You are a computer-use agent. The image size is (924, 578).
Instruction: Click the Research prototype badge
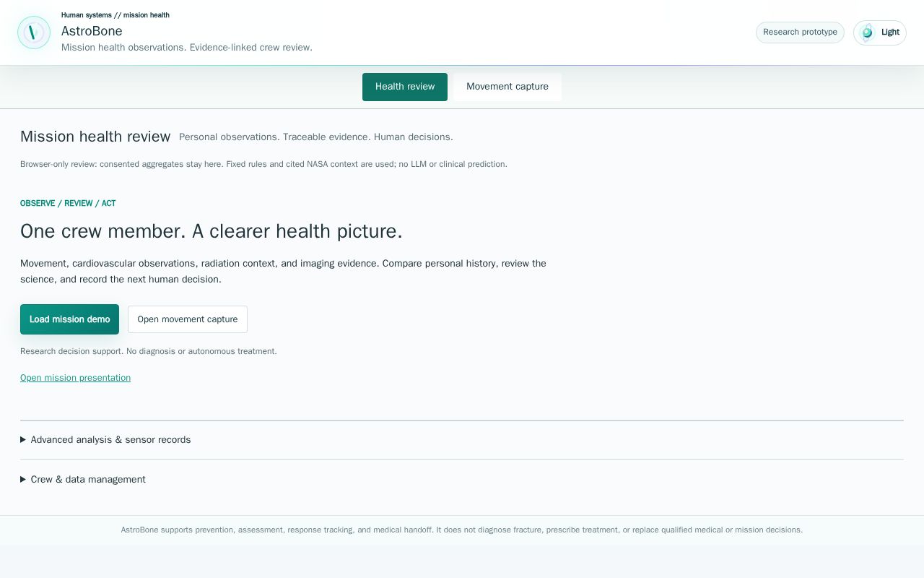[800, 33]
